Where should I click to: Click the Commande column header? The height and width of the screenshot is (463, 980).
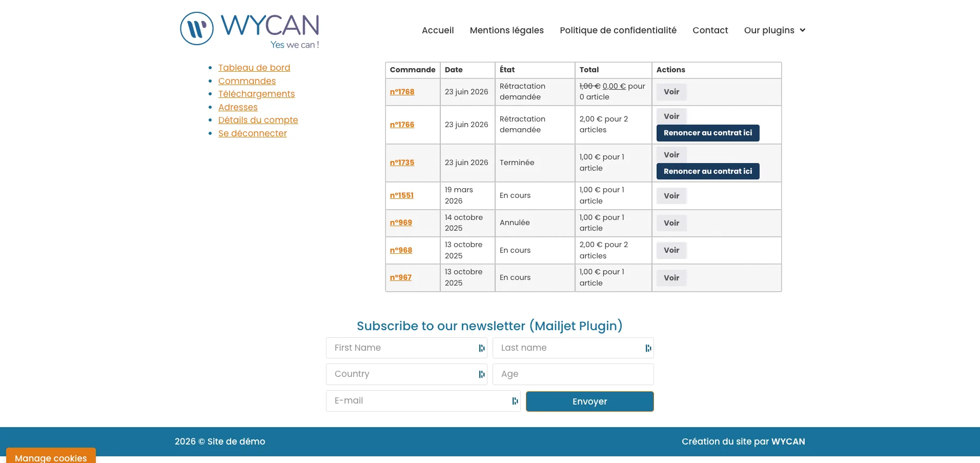413,70
